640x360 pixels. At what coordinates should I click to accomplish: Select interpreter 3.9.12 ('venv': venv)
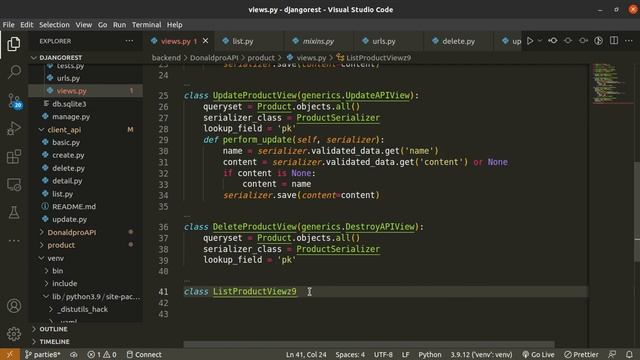point(481,354)
